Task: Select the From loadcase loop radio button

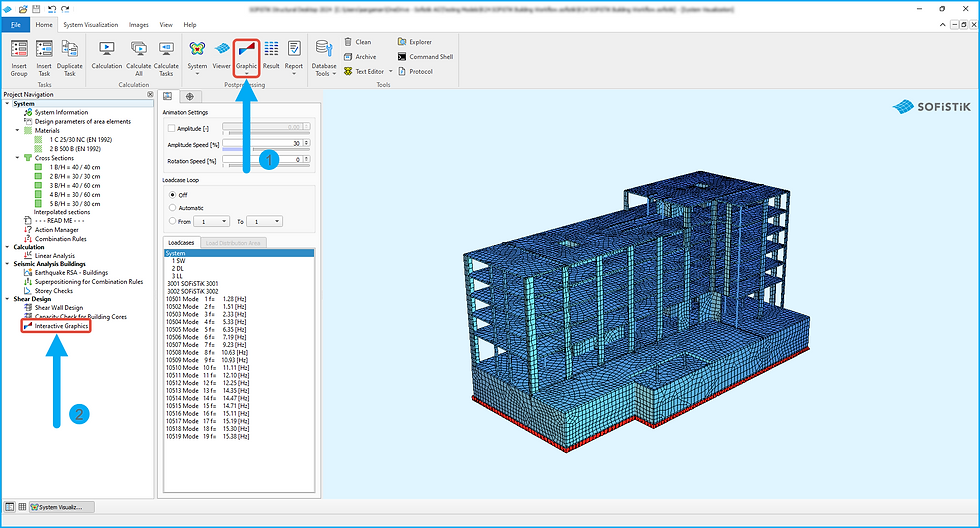Action: tap(172, 221)
